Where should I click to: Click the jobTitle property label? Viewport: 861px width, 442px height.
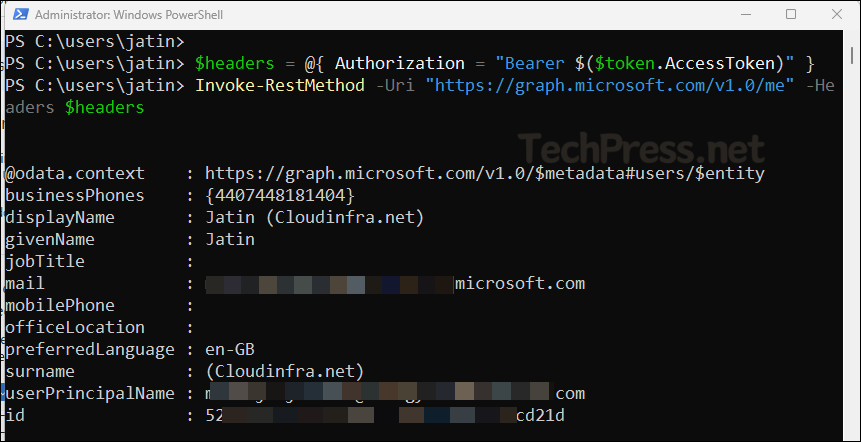[45, 262]
